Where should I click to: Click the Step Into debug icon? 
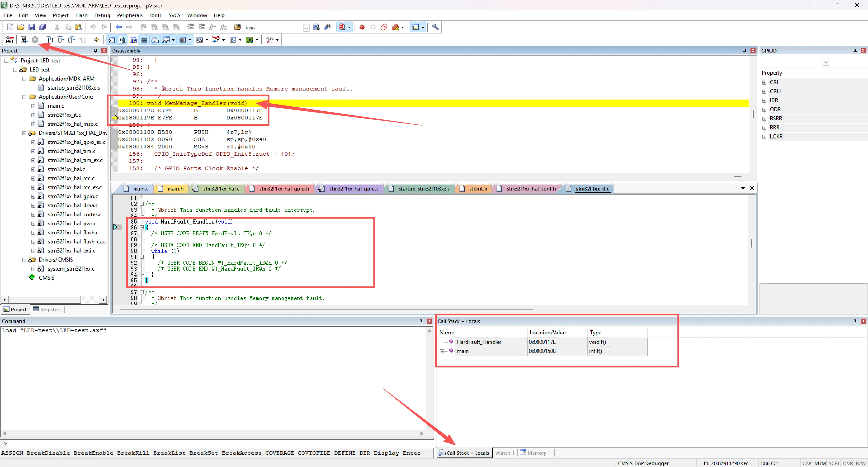[50, 40]
